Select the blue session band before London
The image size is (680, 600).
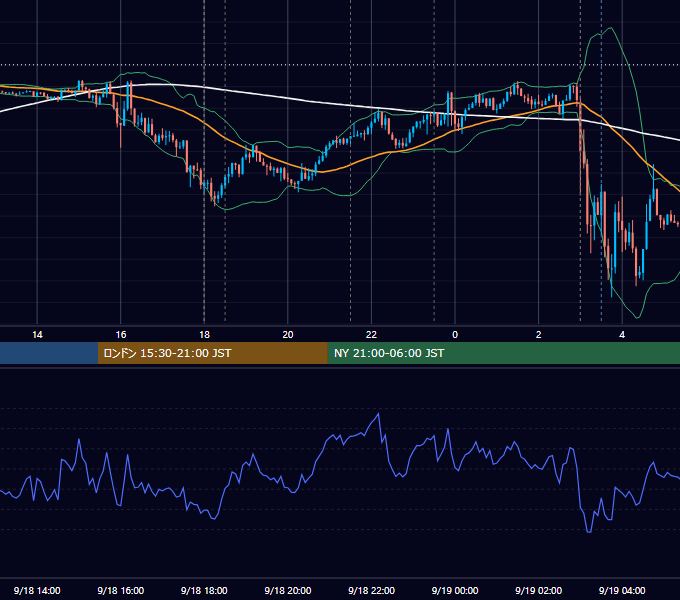tap(49, 353)
